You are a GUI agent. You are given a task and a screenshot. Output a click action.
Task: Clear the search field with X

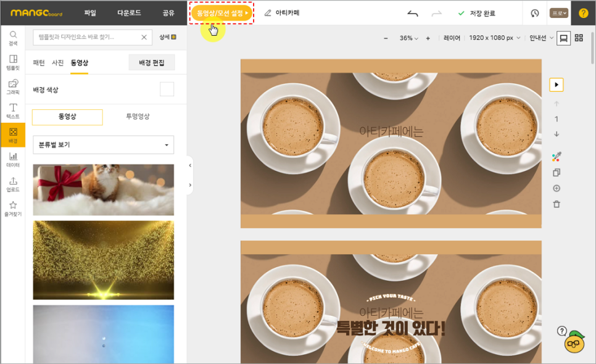coord(144,37)
